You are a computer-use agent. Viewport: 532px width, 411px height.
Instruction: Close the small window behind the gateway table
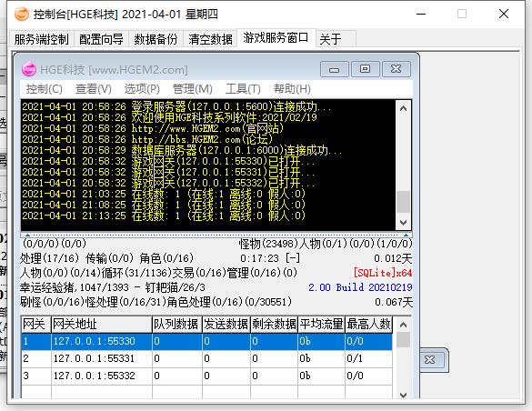(x=430, y=360)
